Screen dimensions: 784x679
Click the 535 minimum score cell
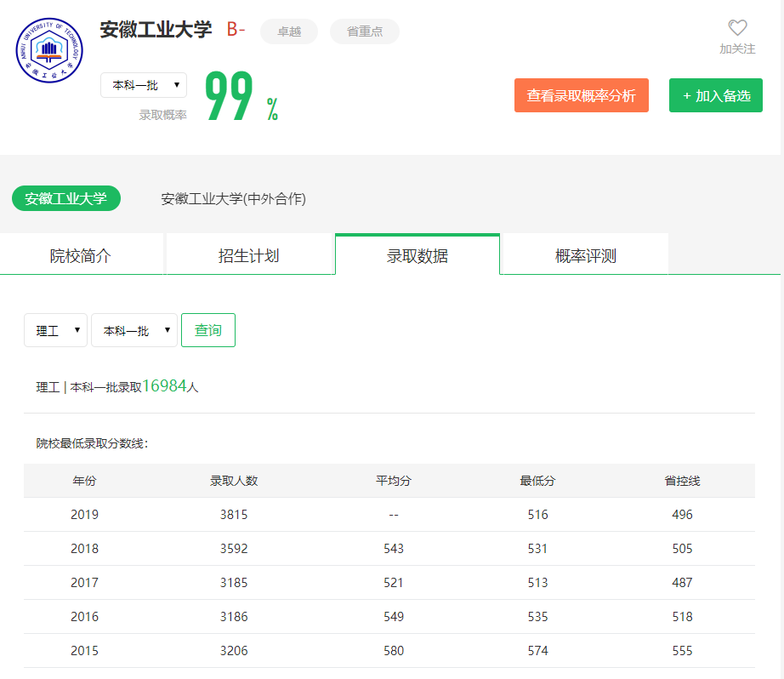click(537, 616)
